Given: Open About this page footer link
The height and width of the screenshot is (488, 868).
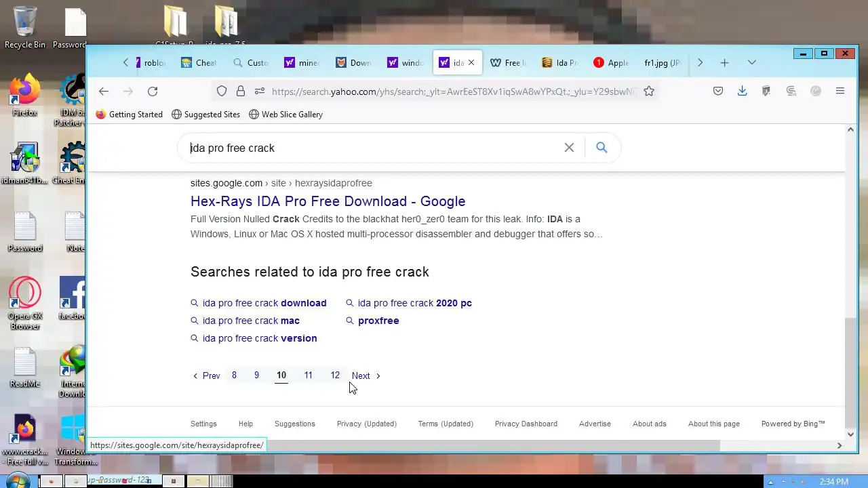Looking at the screenshot, I should click(714, 424).
